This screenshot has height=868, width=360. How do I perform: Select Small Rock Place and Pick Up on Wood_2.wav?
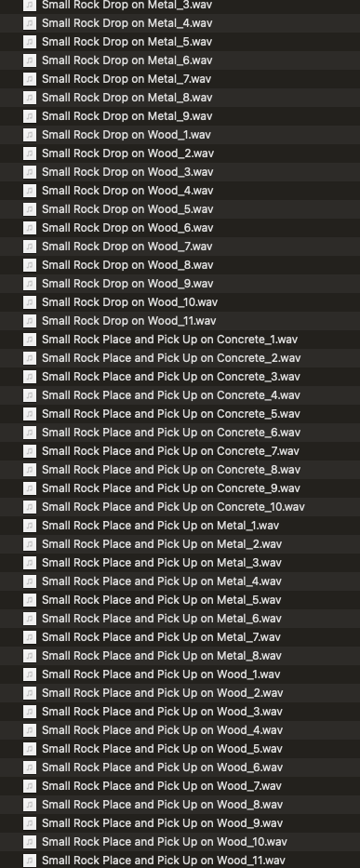click(162, 692)
